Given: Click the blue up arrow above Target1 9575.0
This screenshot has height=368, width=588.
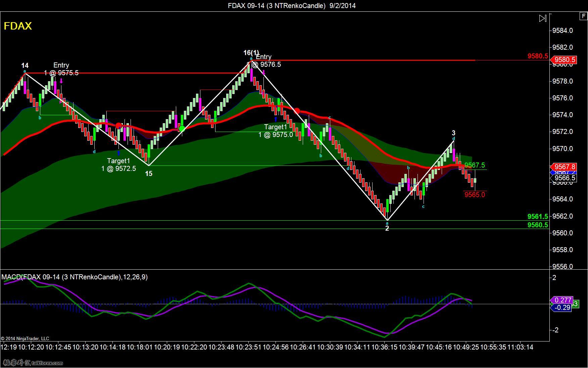Looking at the screenshot, I should 276,119.
